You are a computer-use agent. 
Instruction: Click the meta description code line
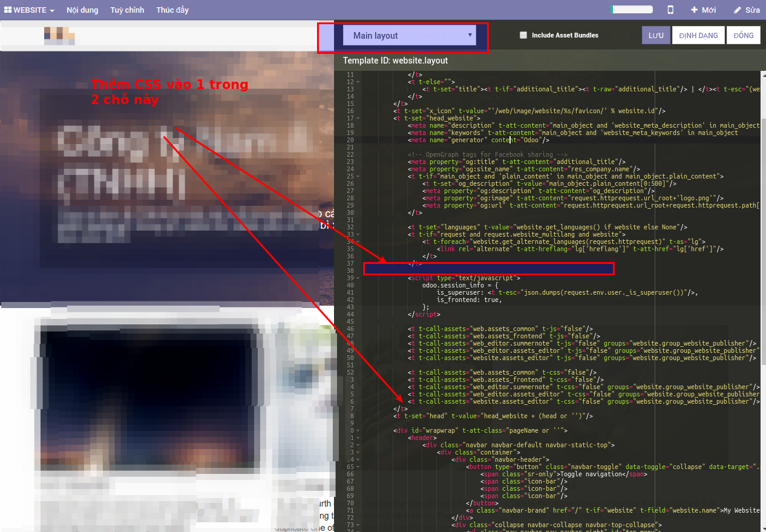click(583, 125)
